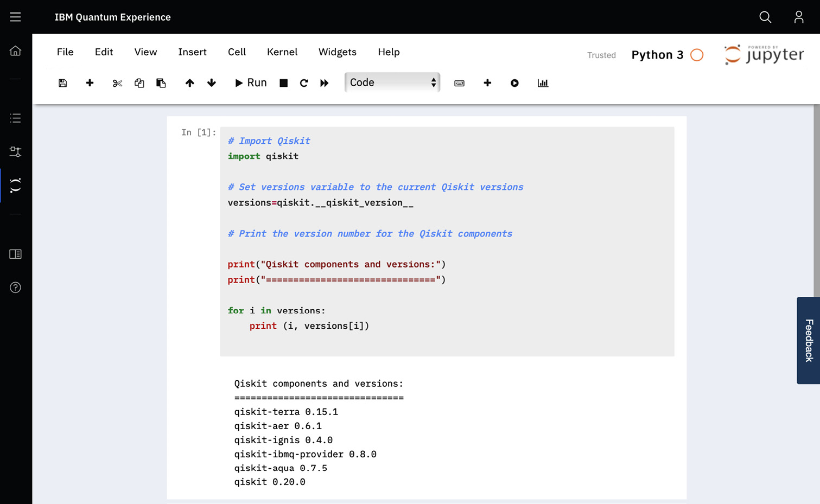
Task: Open the Edit menu
Action: tap(104, 52)
